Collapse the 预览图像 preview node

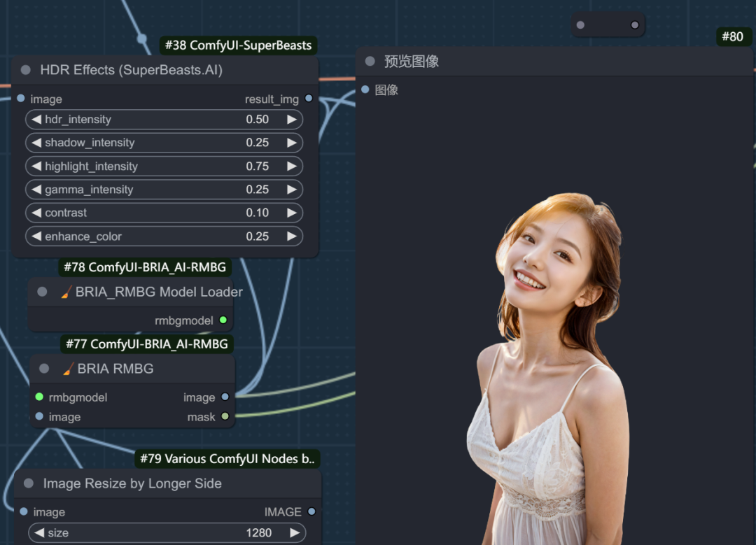click(x=370, y=61)
